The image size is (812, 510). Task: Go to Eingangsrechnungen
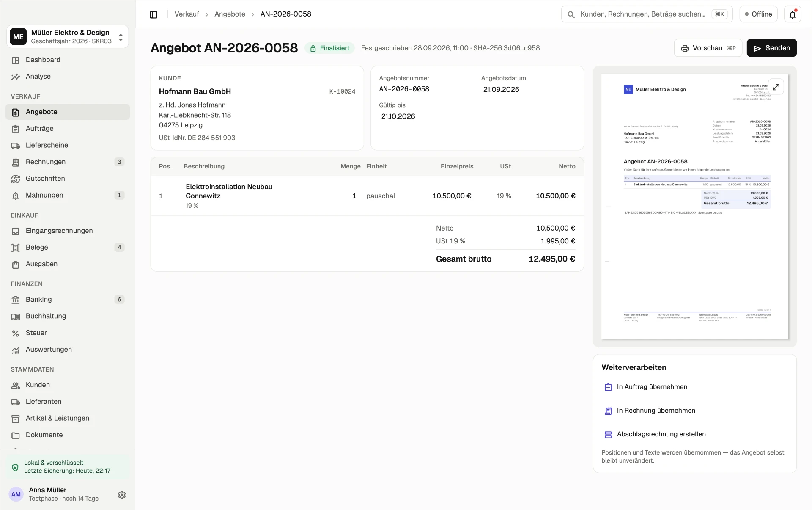[x=68, y=231]
